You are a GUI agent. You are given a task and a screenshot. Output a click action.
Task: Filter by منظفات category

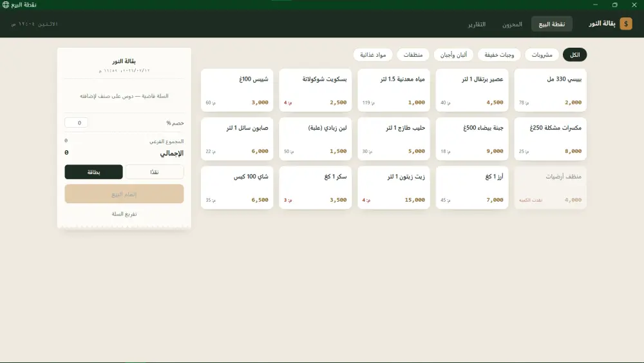click(413, 55)
